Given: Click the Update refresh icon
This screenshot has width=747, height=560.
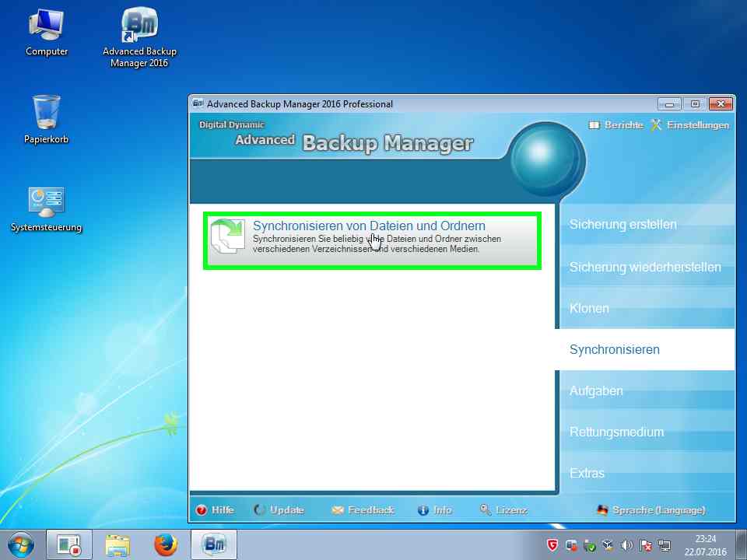Looking at the screenshot, I should click(259, 510).
